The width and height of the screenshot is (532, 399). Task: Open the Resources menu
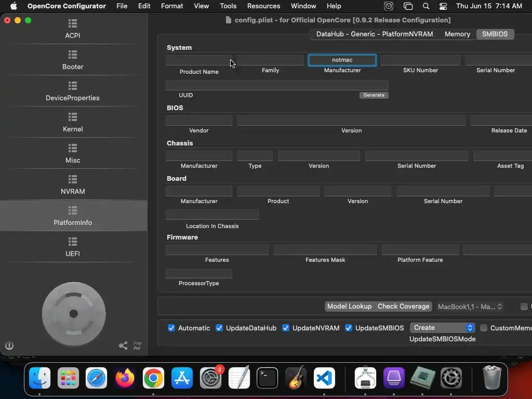tap(263, 6)
